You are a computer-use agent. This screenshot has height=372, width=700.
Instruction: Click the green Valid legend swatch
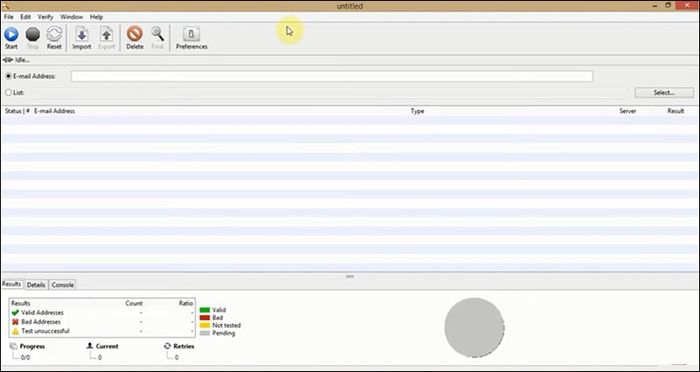point(205,310)
